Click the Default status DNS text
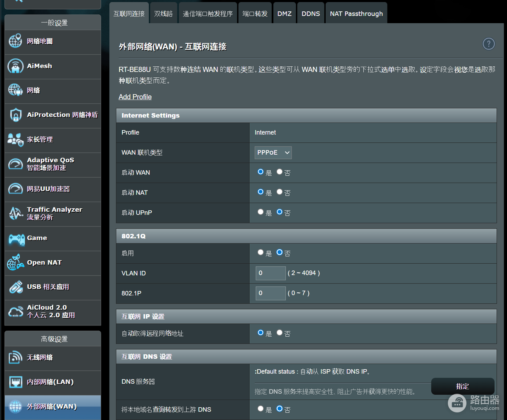Screen dimensions: 507x420 (x=313, y=372)
